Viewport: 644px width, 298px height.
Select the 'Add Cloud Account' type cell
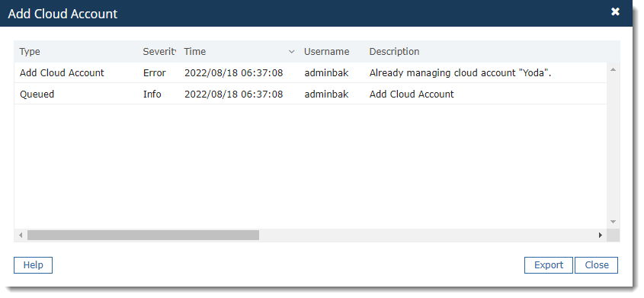pos(62,73)
